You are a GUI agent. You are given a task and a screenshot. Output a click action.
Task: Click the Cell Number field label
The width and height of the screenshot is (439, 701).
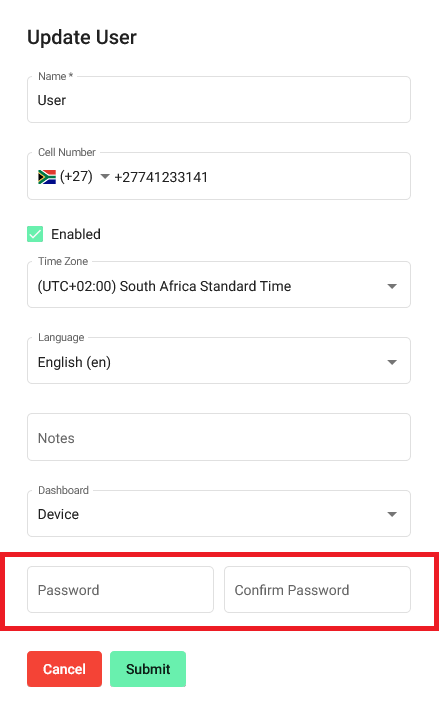tap(67, 152)
